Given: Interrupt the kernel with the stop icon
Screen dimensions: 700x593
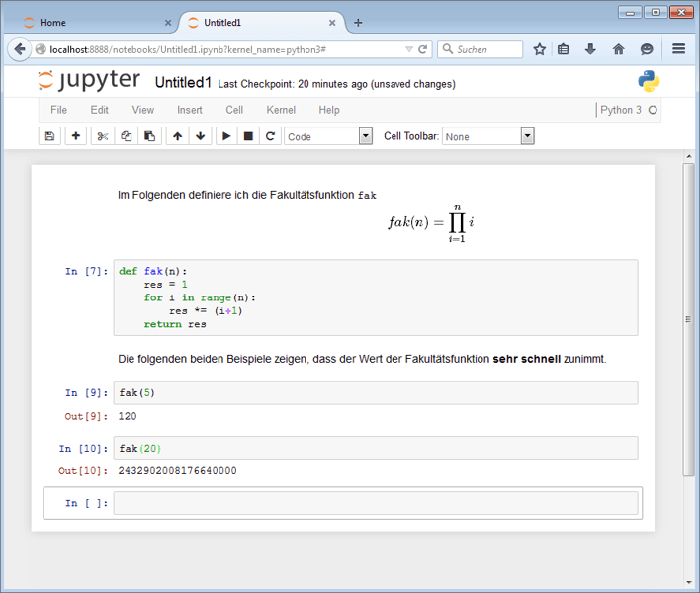Looking at the screenshot, I should point(248,136).
